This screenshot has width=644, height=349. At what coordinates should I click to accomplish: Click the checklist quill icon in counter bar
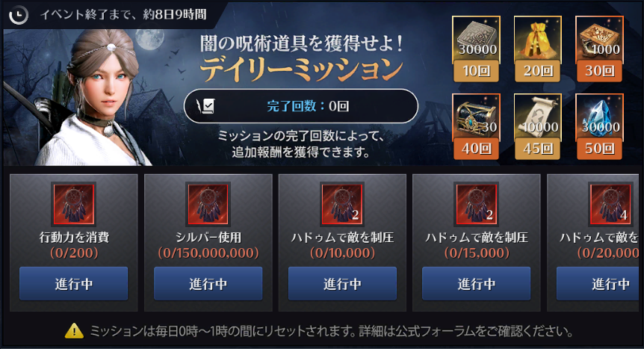click(205, 106)
